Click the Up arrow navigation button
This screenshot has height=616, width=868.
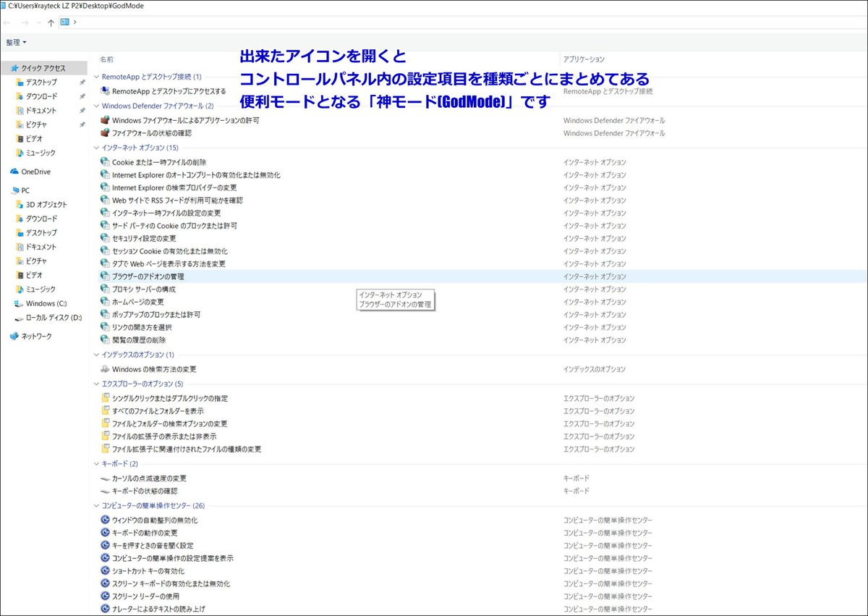(x=51, y=22)
